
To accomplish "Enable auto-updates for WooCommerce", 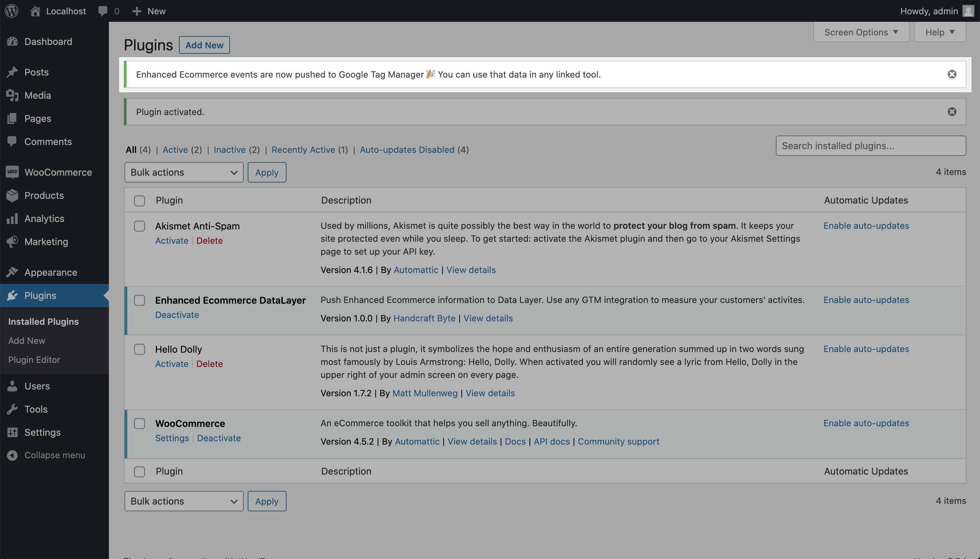I will 866,423.
